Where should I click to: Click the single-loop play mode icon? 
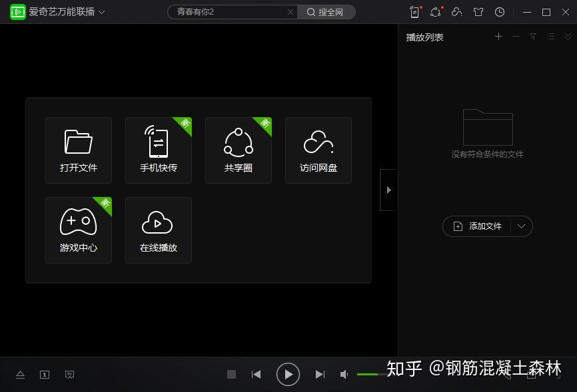[x=45, y=374]
